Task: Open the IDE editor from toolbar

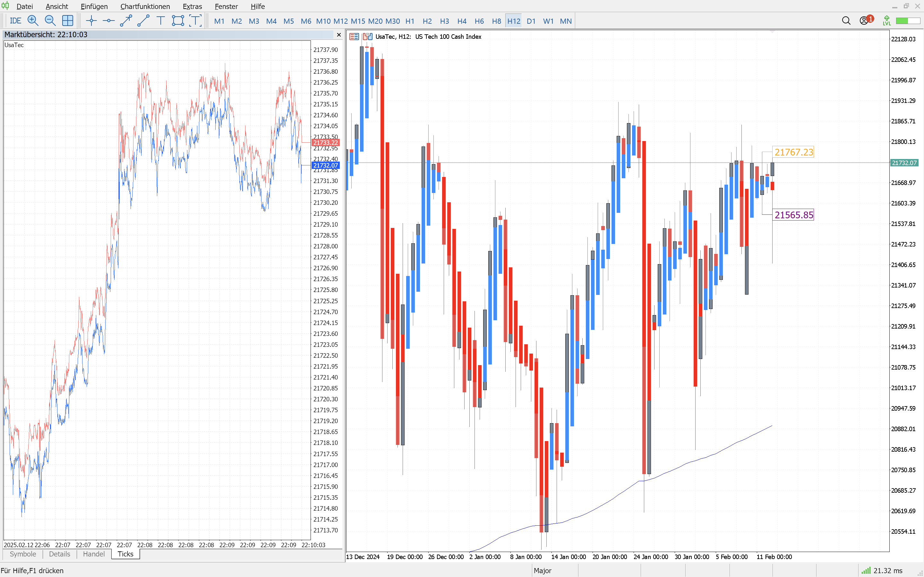Action: [16, 21]
